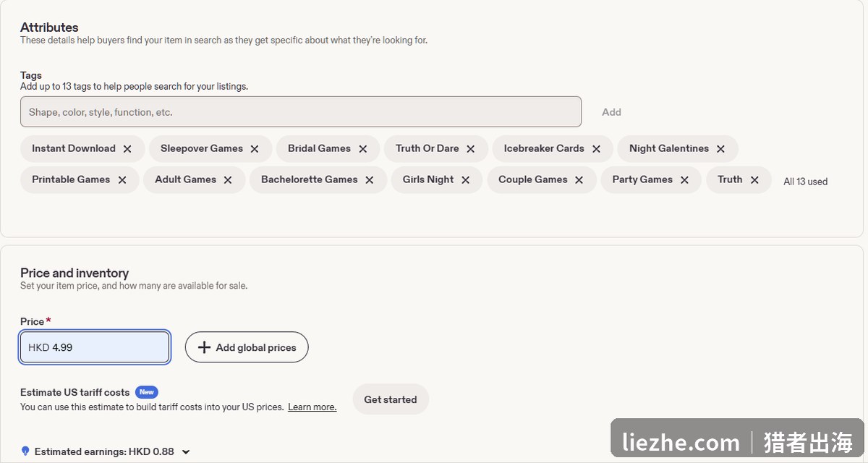Open the Learn more link
This screenshot has height=463, width=868.
[x=312, y=407]
